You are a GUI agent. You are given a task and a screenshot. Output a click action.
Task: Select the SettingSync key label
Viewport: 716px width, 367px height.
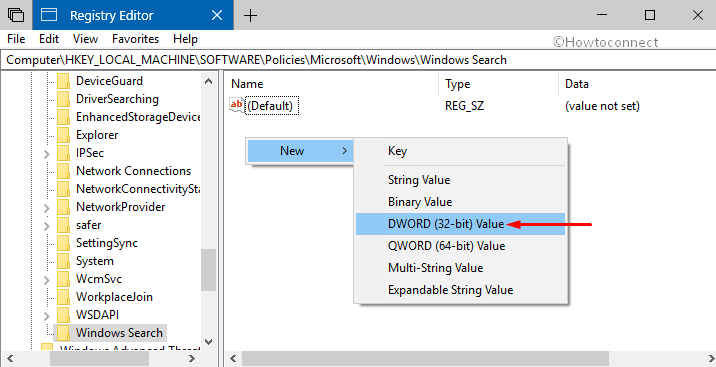(107, 243)
